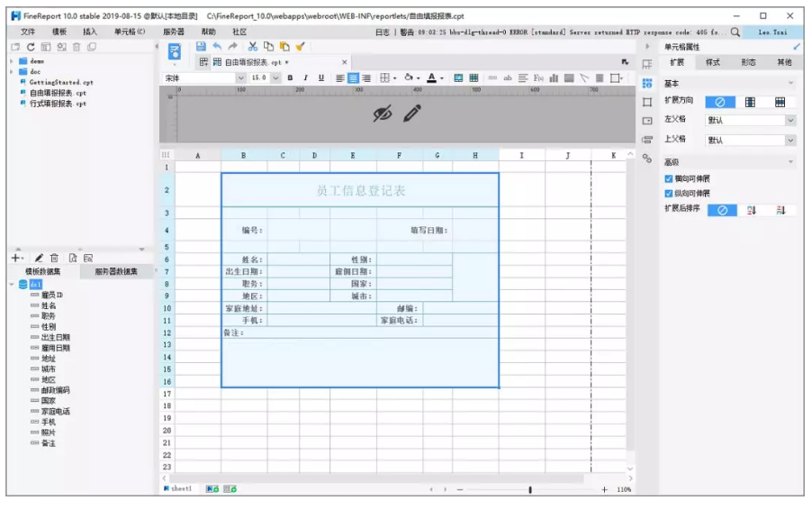Cut the selected cells with the scissors icon
Screen dimensions: 812x510
(252, 47)
